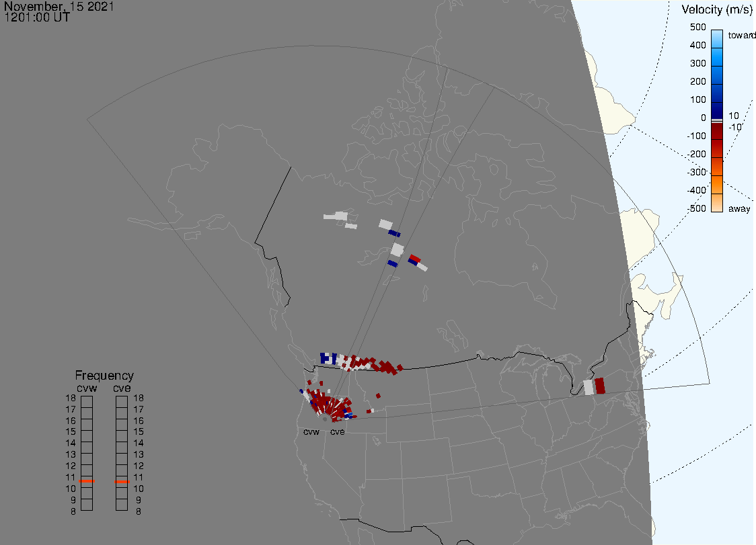This screenshot has width=756, height=545.
Task: Pick the navy 0–100 color band
Action: coord(717,110)
